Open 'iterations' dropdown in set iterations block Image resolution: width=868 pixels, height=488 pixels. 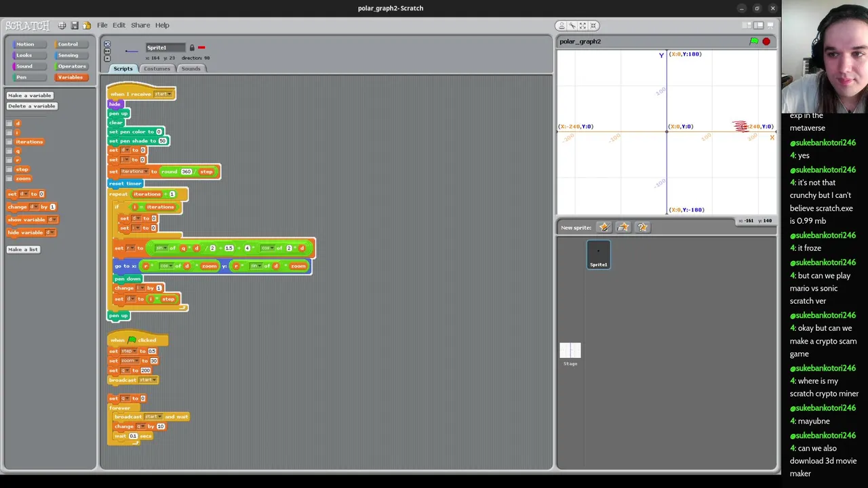click(x=133, y=171)
